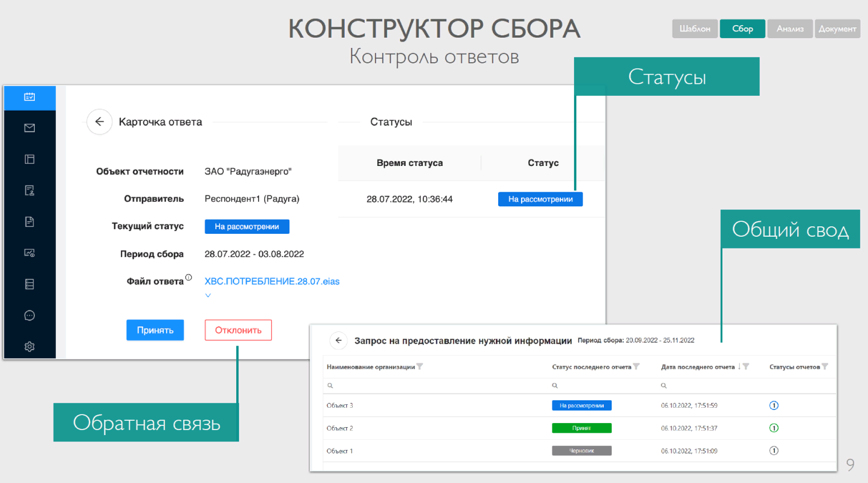Click the Текущий статус На рассмотрении badge

tap(247, 226)
